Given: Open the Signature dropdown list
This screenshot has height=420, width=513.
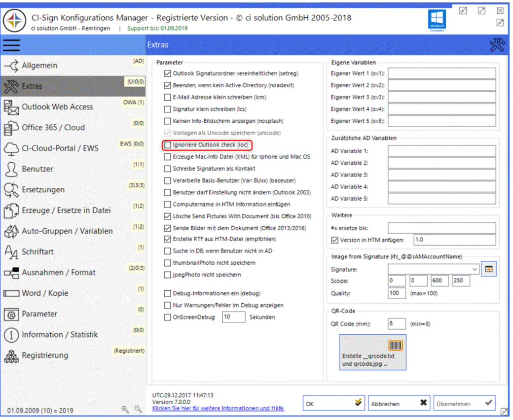Looking at the screenshot, I should 475,269.
